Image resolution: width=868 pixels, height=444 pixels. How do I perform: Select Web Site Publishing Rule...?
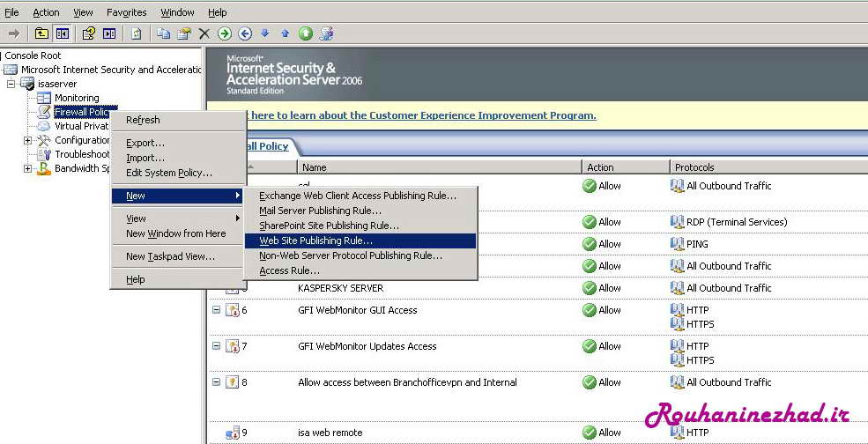pyautogui.click(x=360, y=240)
